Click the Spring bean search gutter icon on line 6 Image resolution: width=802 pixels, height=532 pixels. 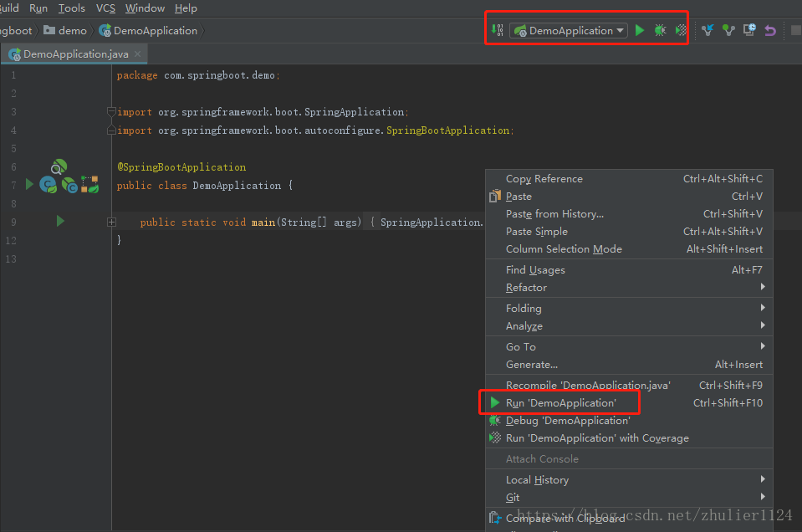[59, 166]
